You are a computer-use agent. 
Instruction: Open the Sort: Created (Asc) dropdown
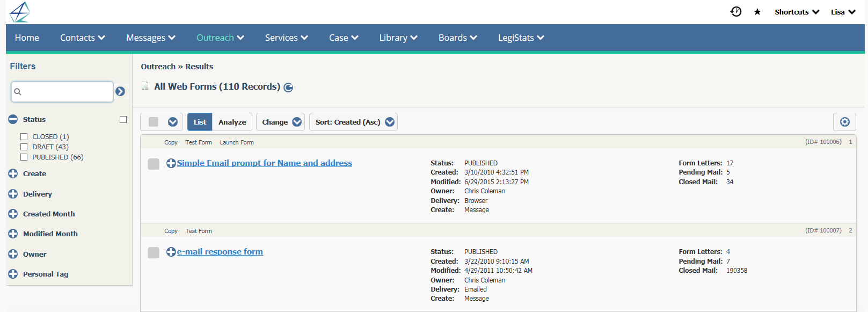[353, 122]
